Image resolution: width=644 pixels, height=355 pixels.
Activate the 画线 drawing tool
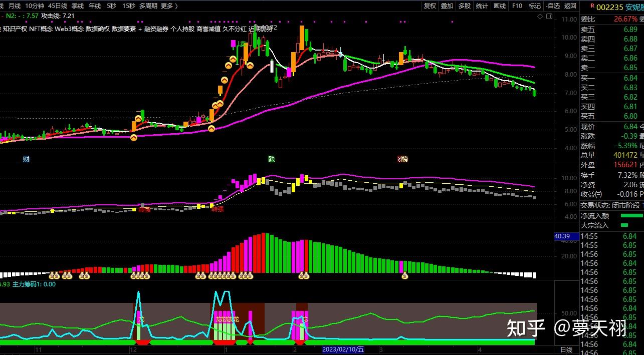tap(500, 6)
